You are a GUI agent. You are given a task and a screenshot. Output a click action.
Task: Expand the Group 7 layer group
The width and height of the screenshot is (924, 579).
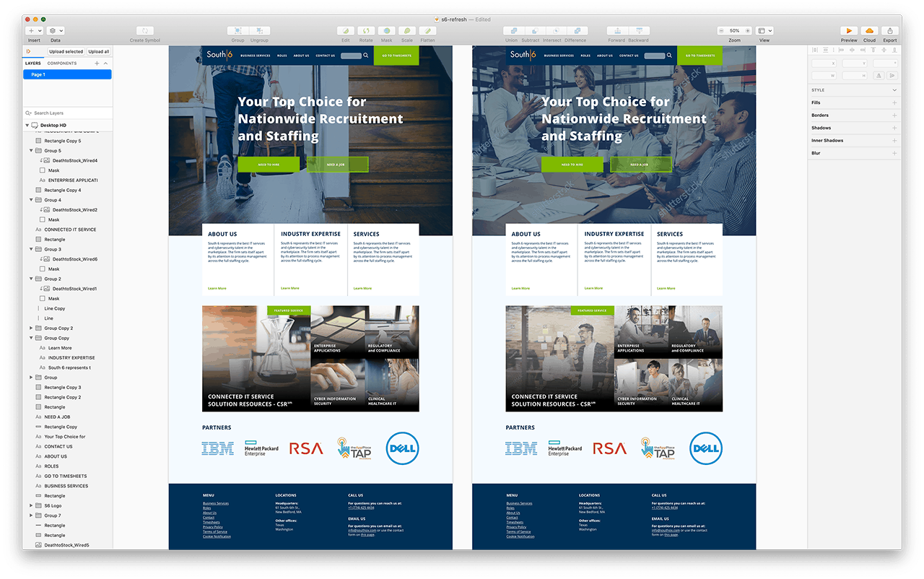coord(31,515)
